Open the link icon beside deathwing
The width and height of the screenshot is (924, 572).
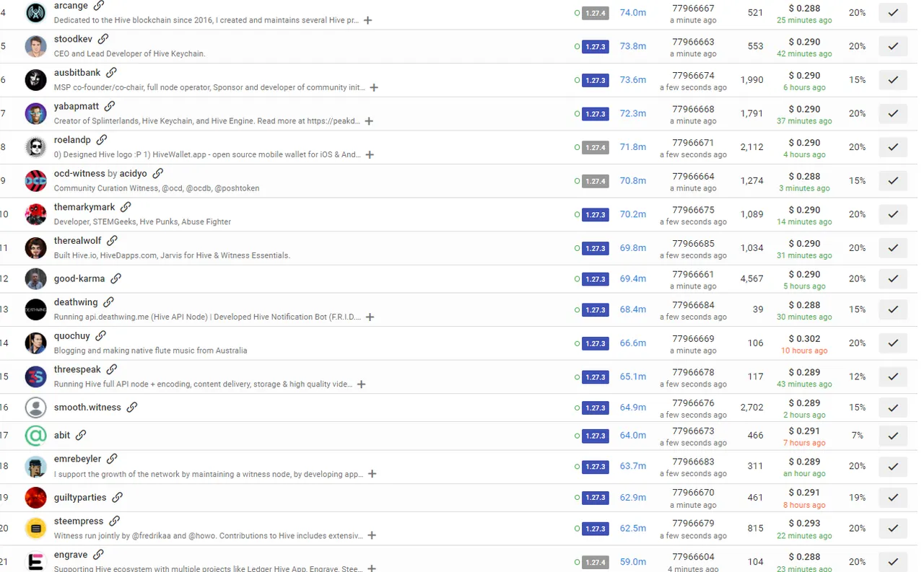click(108, 302)
